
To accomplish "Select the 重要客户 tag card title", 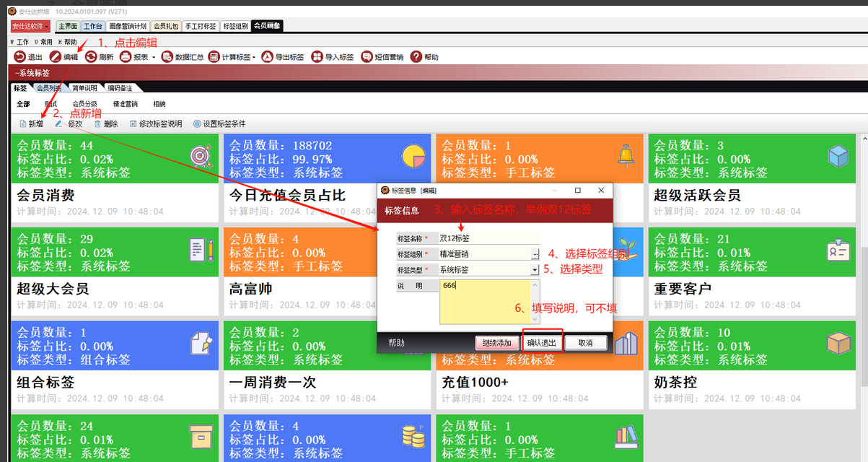I will point(683,289).
